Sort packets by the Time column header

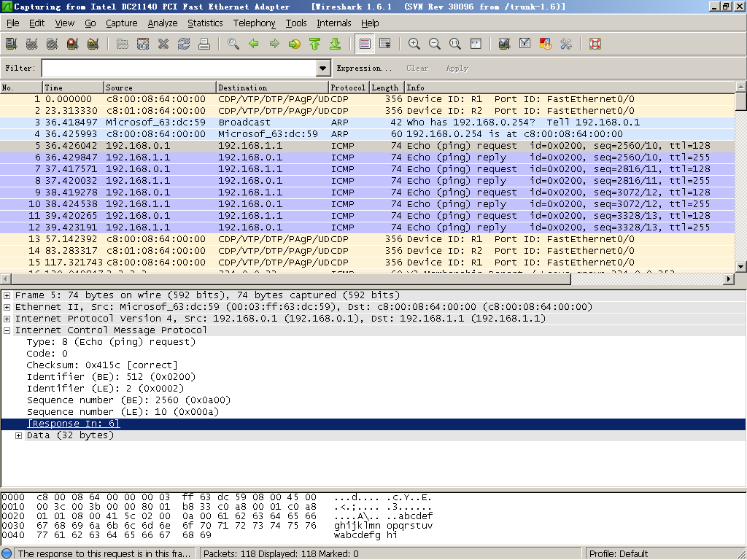point(74,87)
